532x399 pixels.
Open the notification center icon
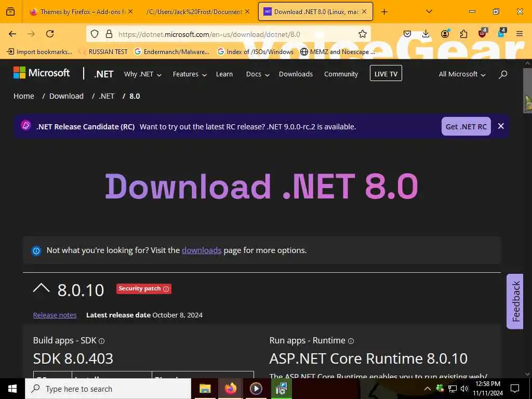[x=515, y=389]
